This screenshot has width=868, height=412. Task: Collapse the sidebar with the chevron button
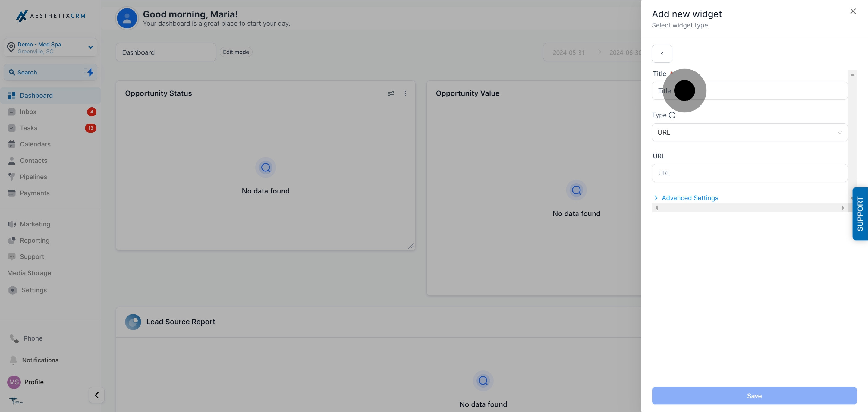tap(96, 395)
